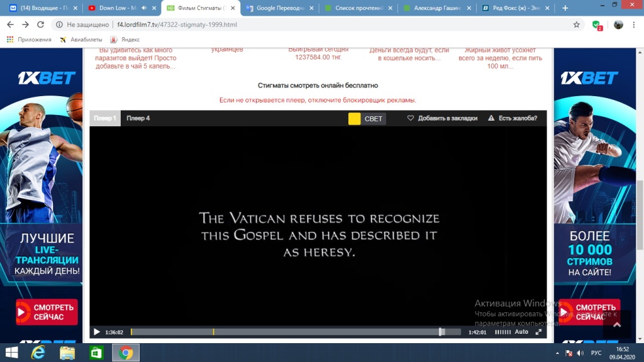Click the yellow marker on the video timeline

click(x=214, y=332)
